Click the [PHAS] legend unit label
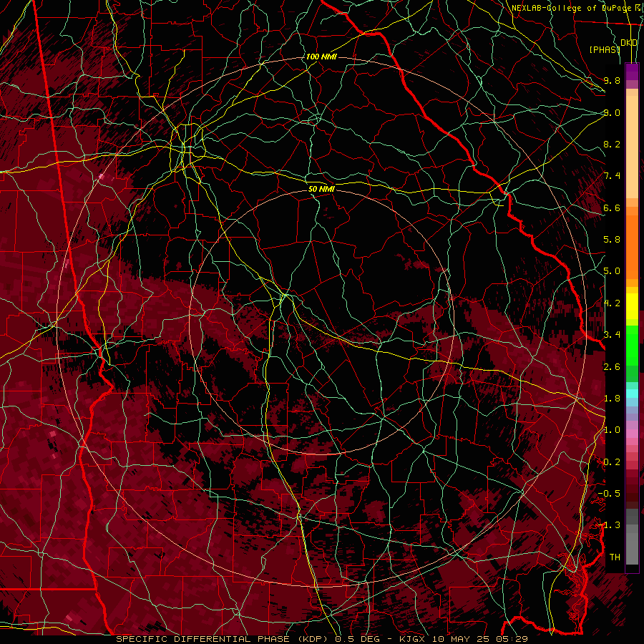 605,49
